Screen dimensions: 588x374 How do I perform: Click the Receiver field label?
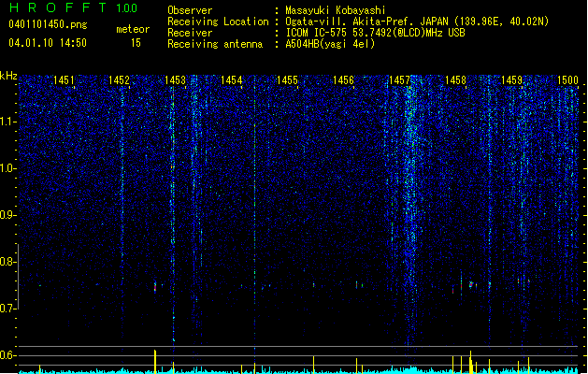190,33
